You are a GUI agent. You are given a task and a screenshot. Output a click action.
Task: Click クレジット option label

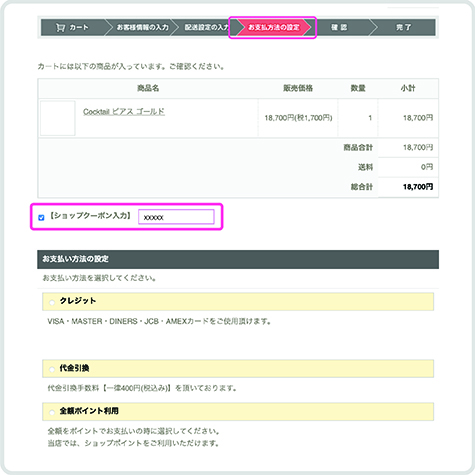pos(78,301)
